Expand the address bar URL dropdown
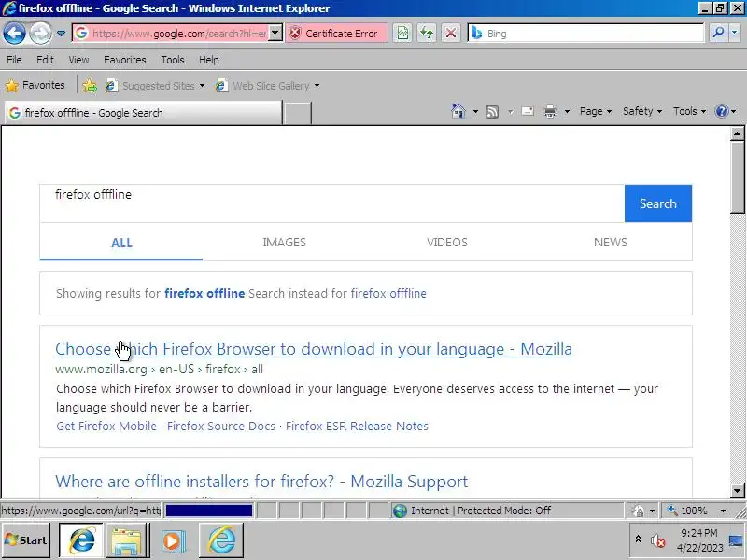This screenshot has height=560, width=747. (275, 34)
